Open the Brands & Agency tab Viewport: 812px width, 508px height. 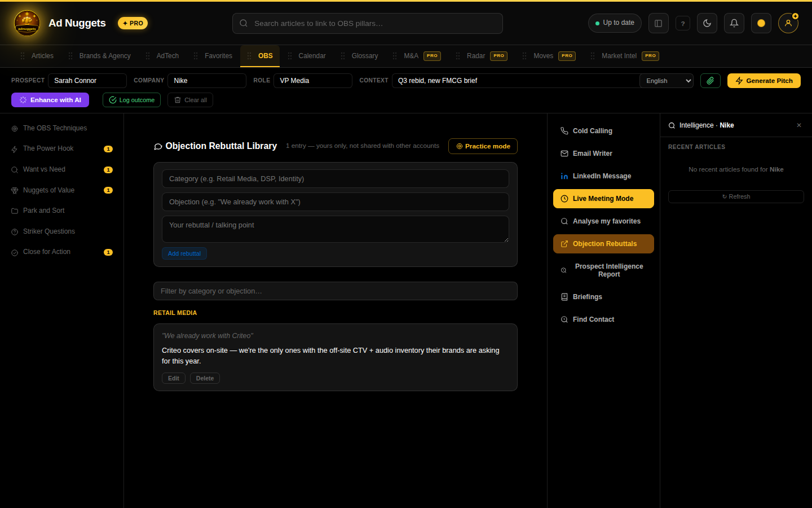coord(99,56)
